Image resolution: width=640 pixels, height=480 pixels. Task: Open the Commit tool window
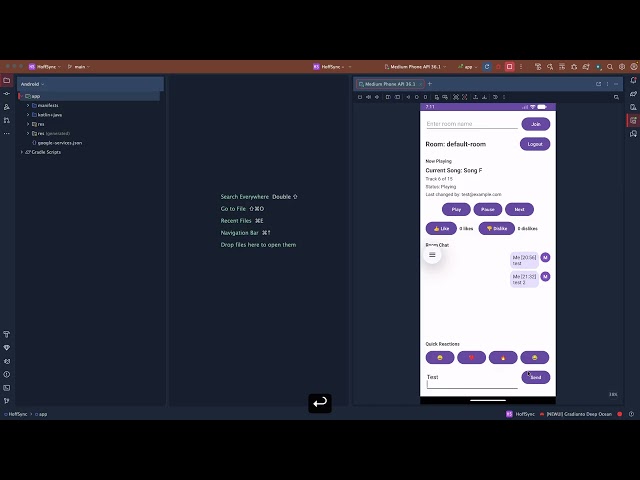coord(7,93)
